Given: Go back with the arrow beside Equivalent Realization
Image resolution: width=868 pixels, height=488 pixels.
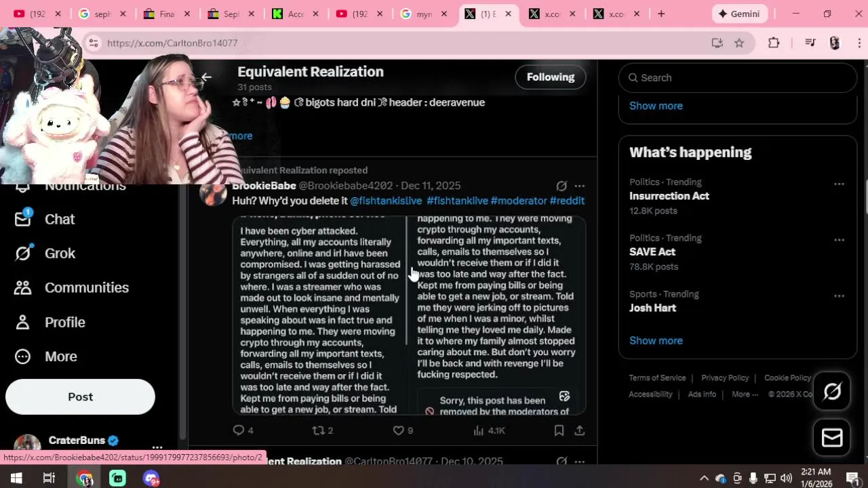Looking at the screenshot, I should [x=206, y=77].
